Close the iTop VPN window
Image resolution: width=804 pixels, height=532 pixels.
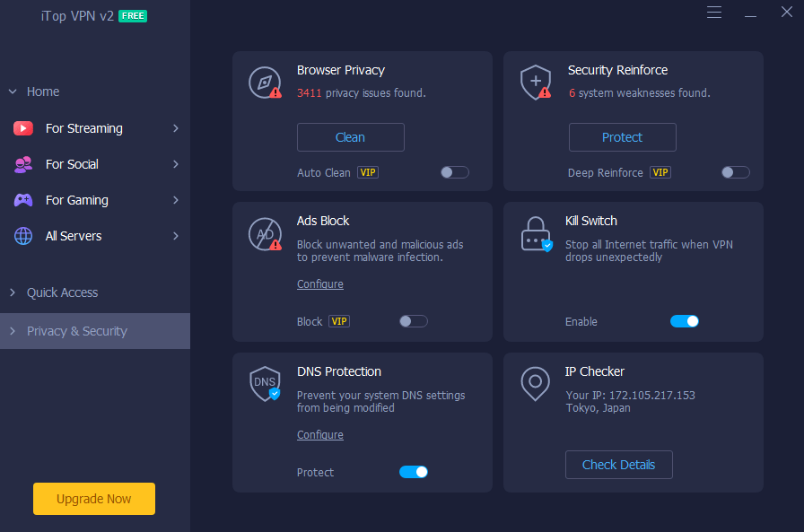(787, 12)
